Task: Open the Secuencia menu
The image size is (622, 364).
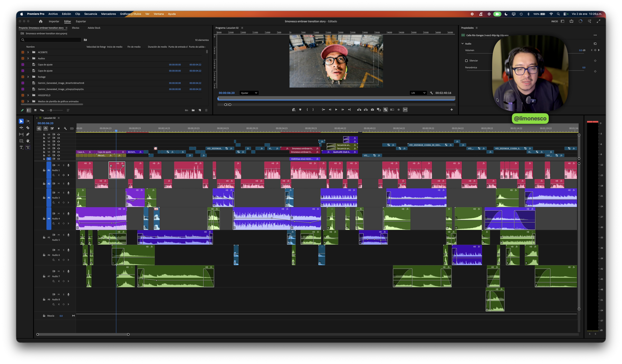Action: tap(91, 14)
